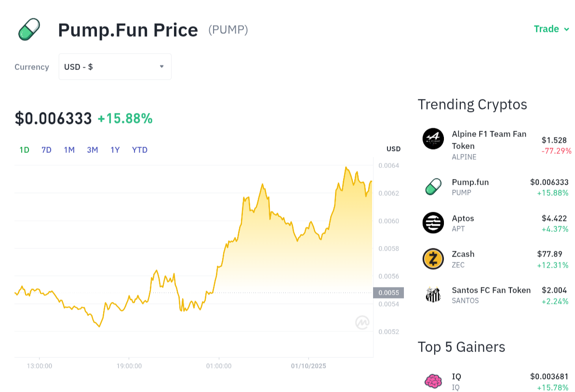Viewport: 575px width, 392px height.
Task: Click the Alpine F1 Team token icon
Action: (x=433, y=139)
